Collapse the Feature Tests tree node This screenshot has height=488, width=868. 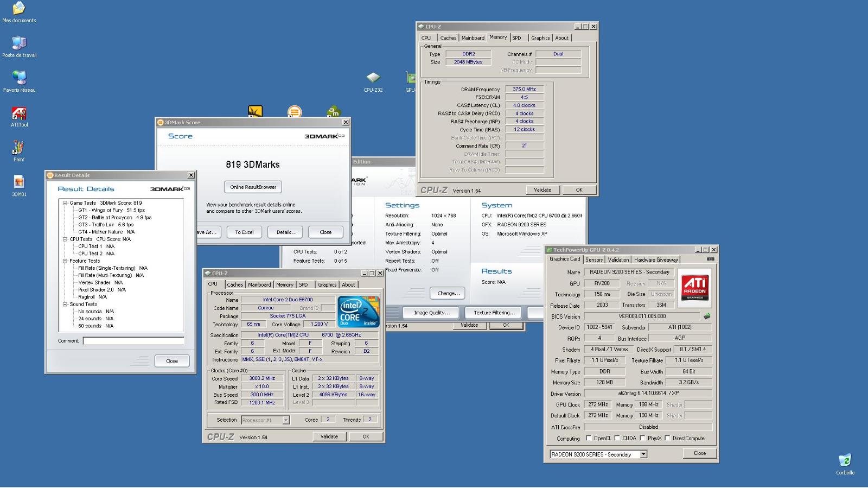click(x=65, y=261)
